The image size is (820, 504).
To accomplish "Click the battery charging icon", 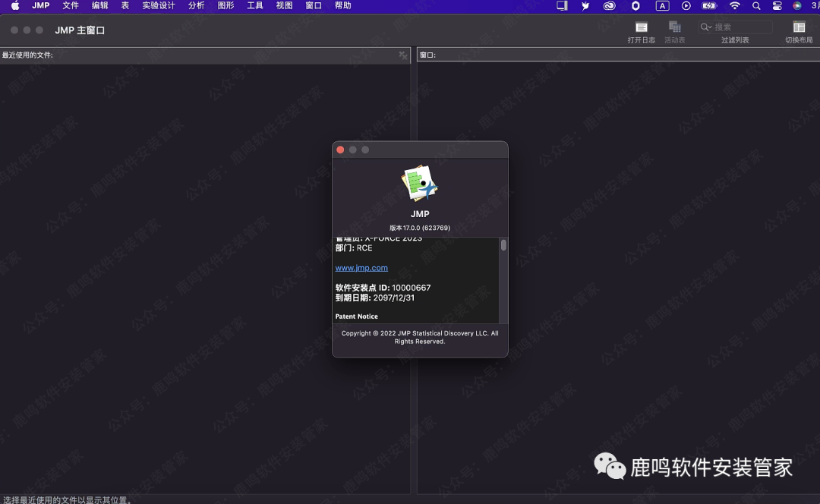I will pos(709,6).
